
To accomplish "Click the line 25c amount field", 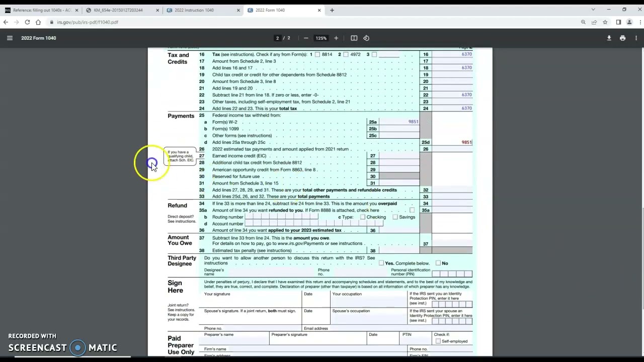I will point(399,136).
